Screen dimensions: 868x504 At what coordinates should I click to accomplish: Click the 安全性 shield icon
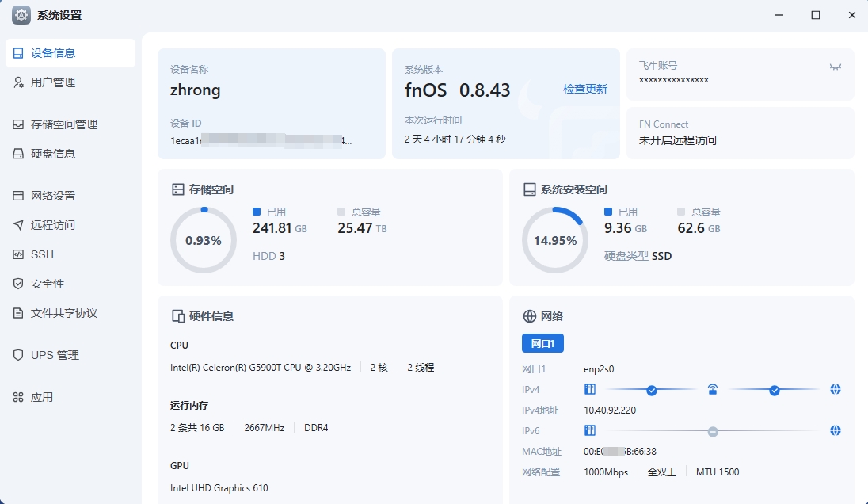click(x=18, y=284)
